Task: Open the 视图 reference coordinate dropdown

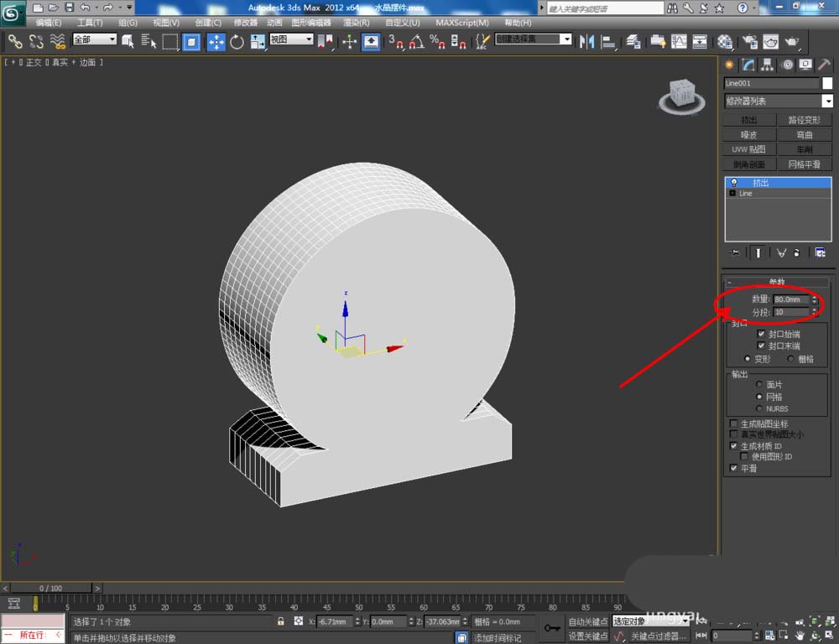Action: pyautogui.click(x=291, y=39)
